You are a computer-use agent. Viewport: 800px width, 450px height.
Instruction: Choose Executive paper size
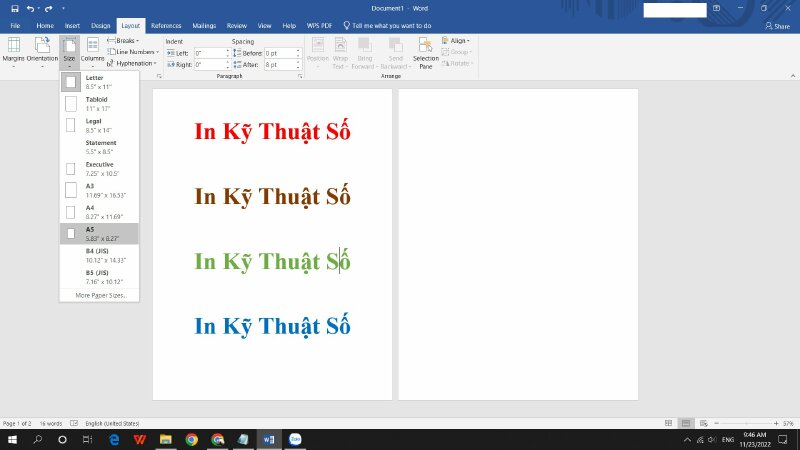point(99,168)
